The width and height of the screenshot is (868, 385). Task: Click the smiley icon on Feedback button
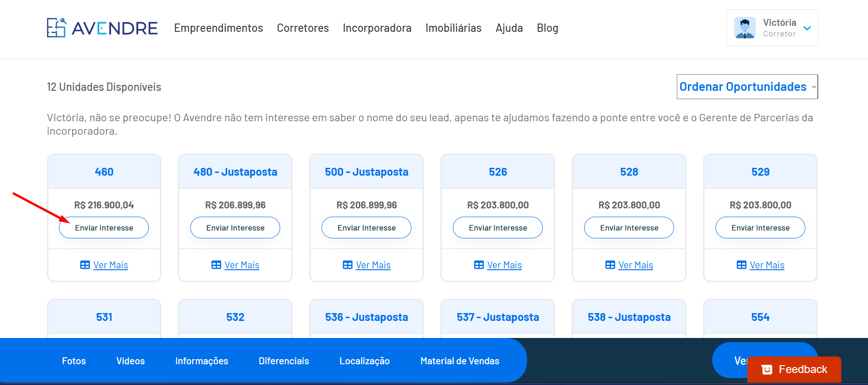pyautogui.click(x=767, y=369)
